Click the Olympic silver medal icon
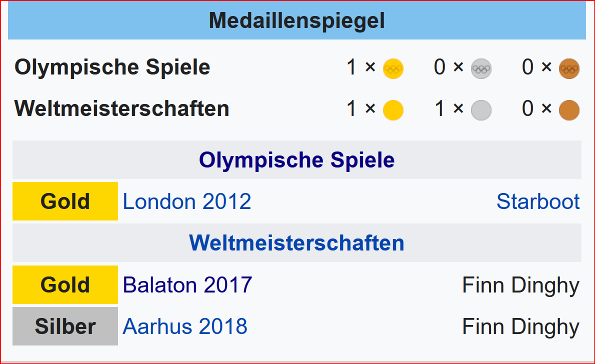The width and height of the screenshot is (595, 364). tap(481, 68)
